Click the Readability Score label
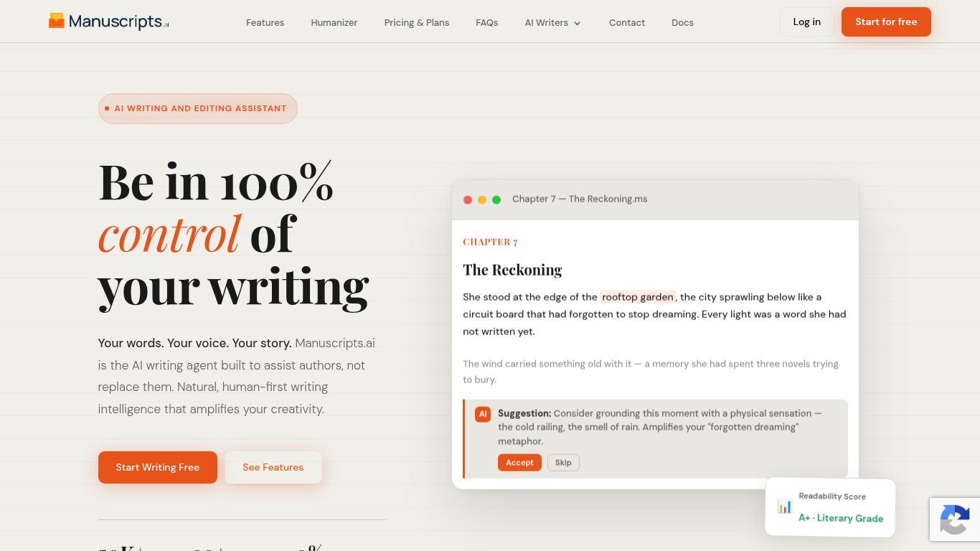The image size is (980, 551). 832,496
